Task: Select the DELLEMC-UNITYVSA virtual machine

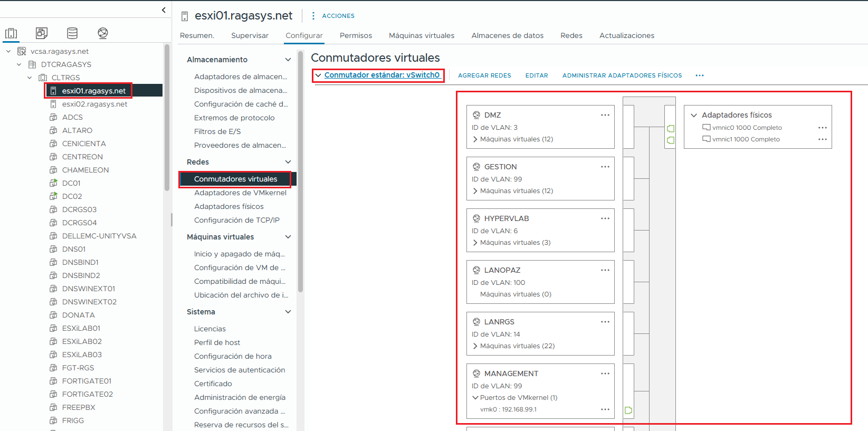Action: pos(99,236)
